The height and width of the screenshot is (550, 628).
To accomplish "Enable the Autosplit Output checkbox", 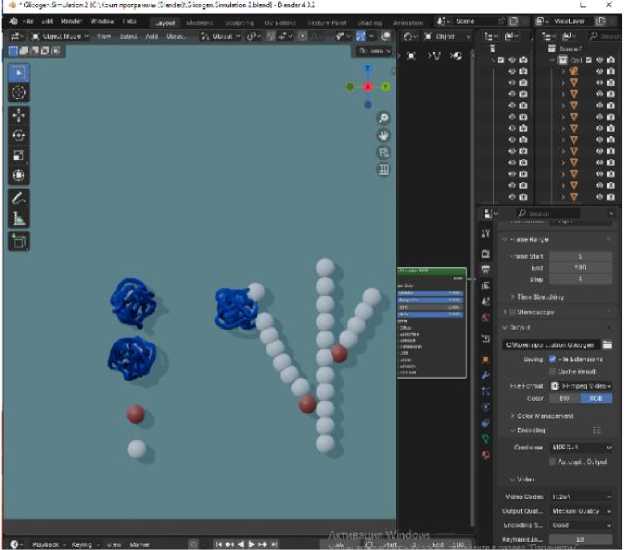I will 551,461.
